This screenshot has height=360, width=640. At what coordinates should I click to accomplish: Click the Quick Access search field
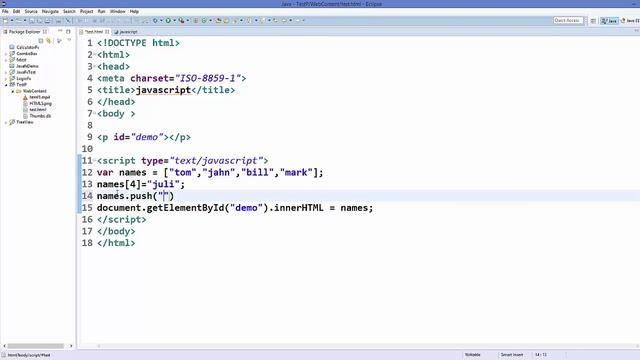pos(568,20)
